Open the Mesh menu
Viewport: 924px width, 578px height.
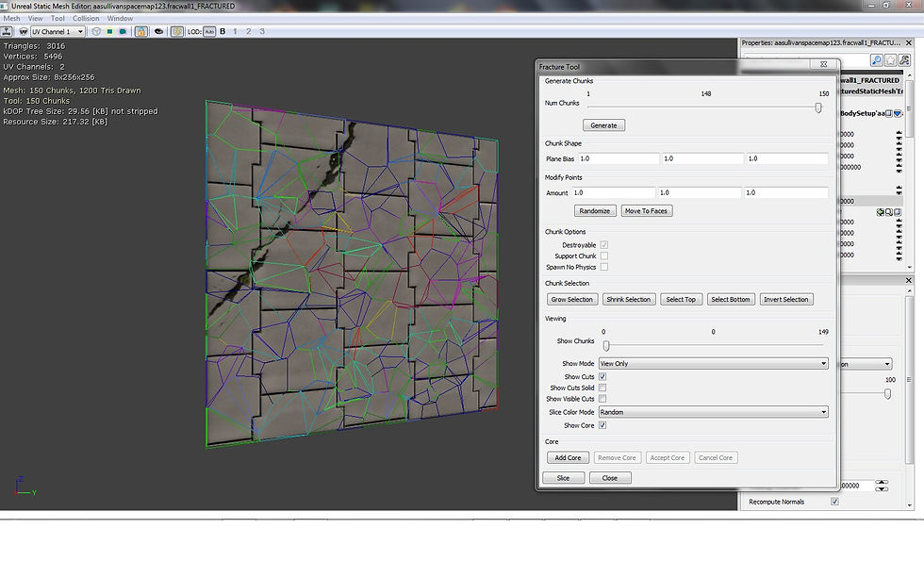11,18
